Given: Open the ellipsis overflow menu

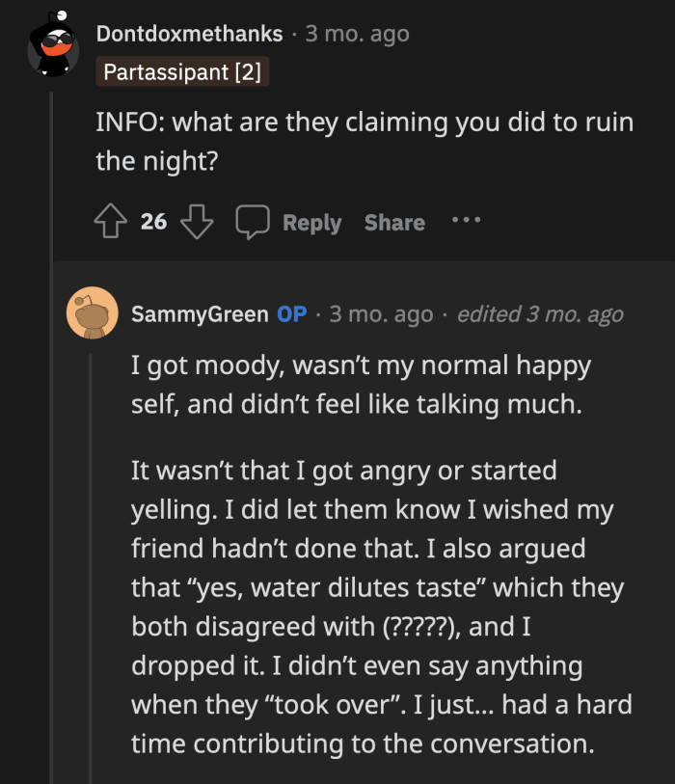Looking at the screenshot, I should point(466,221).
